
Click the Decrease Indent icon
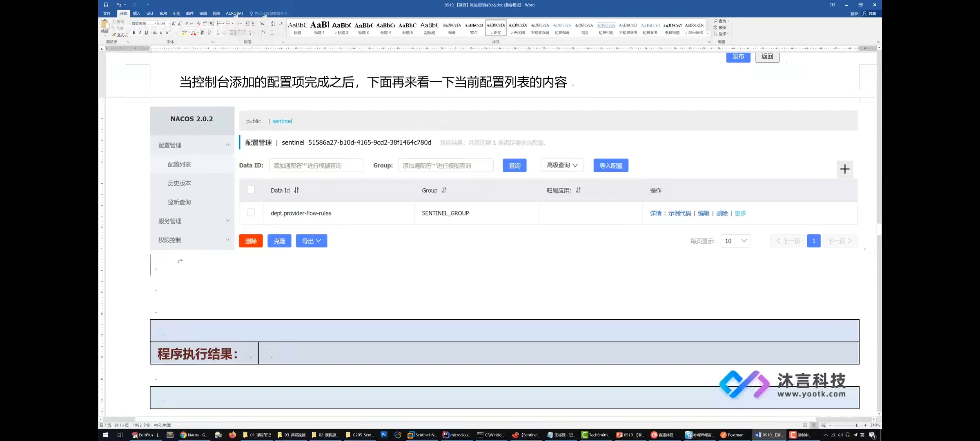coord(247,24)
